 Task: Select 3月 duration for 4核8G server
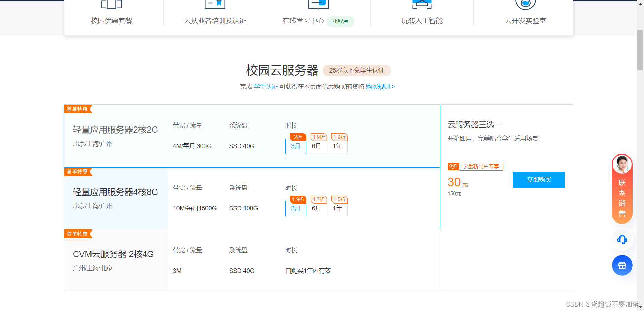(296, 208)
